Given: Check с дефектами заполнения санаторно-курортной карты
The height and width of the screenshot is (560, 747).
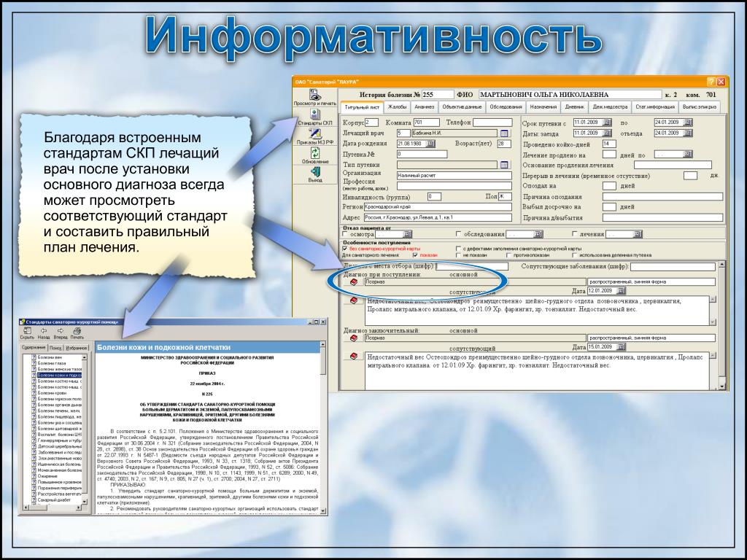Looking at the screenshot, I should click(459, 249).
